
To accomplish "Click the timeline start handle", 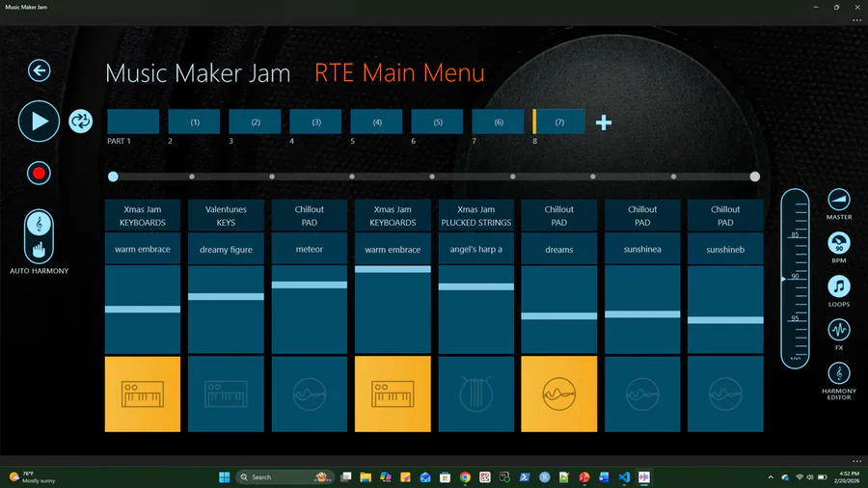I will point(113,176).
